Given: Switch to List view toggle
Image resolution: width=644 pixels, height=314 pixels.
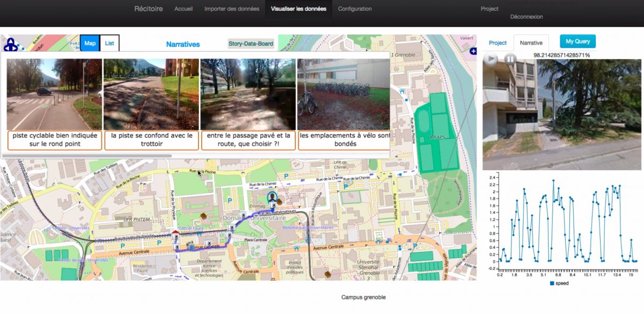Looking at the screenshot, I should [x=109, y=43].
